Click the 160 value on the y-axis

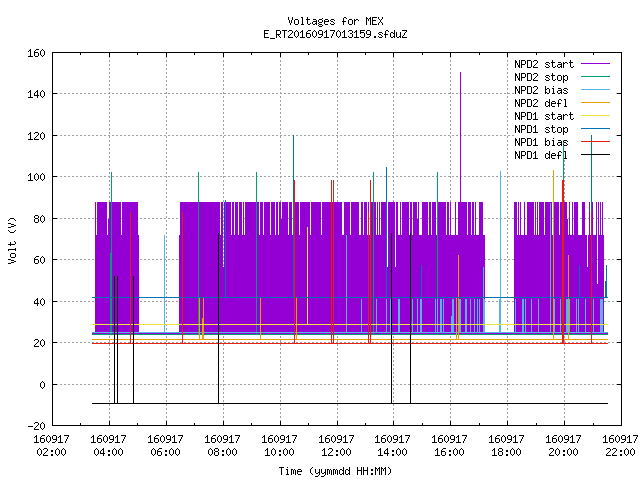(x=36, y=53)
